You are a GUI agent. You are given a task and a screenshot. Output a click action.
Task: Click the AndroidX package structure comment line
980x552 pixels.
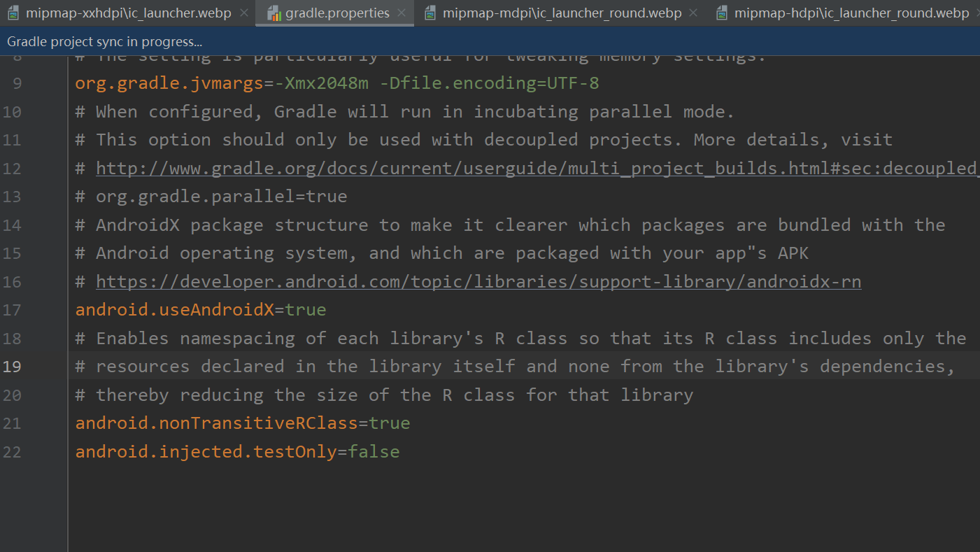(x=511, y=225)
